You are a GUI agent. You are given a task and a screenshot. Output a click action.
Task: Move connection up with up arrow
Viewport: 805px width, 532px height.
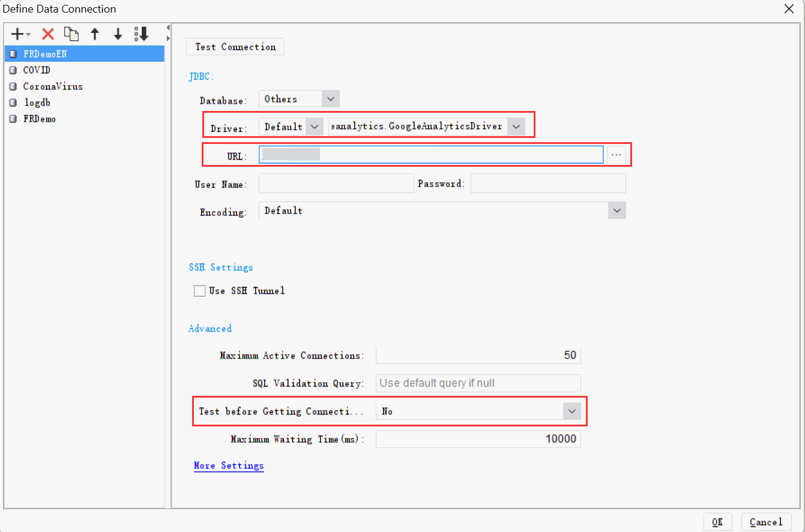[95, 34]
